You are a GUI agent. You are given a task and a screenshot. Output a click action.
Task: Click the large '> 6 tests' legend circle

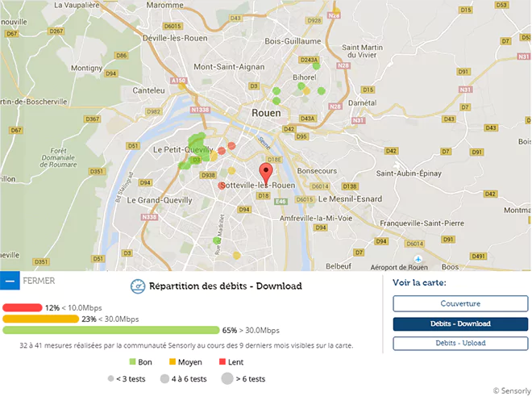pos(227,378)
